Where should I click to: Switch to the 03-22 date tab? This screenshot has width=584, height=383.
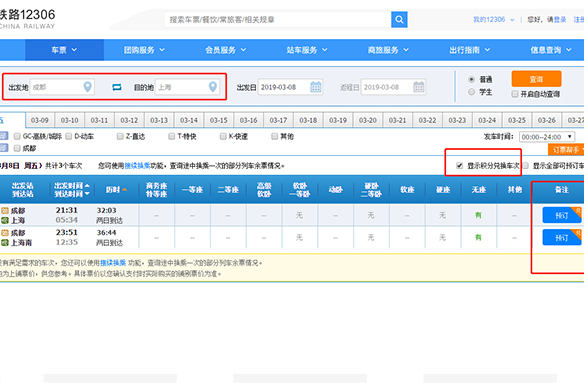pyautogui.click(x=427, y=120)
